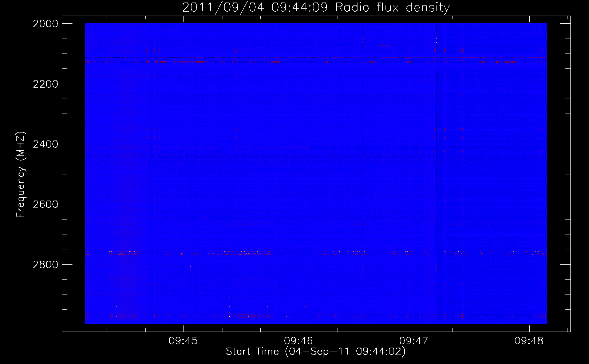Click the 09:48 time tick label
589x364 pixels.
529,341
